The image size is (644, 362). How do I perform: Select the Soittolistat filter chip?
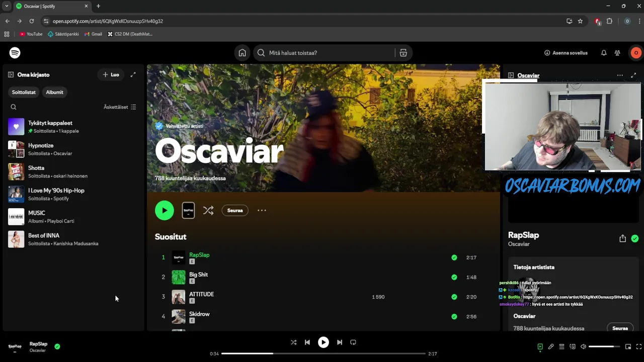(24, 92)
